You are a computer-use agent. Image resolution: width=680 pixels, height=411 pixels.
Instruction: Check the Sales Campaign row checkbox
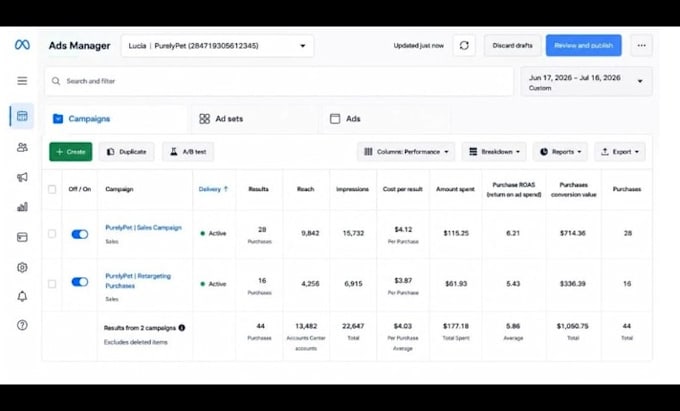[52, 234]
